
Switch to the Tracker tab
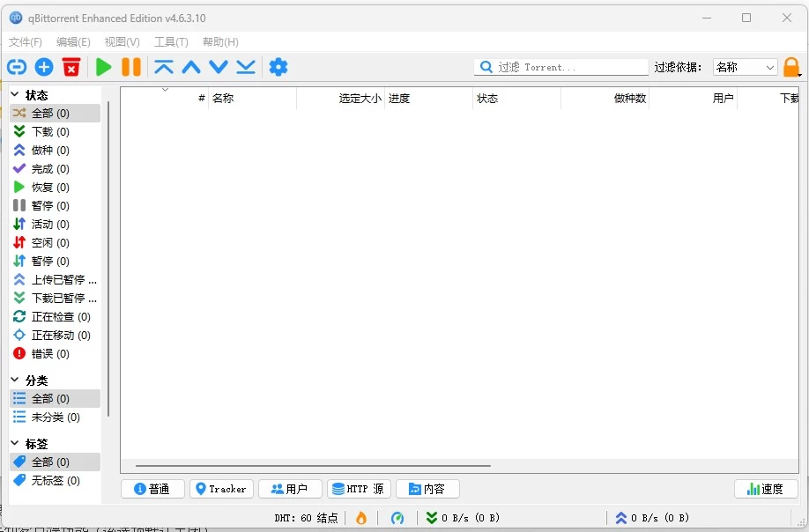220,489
